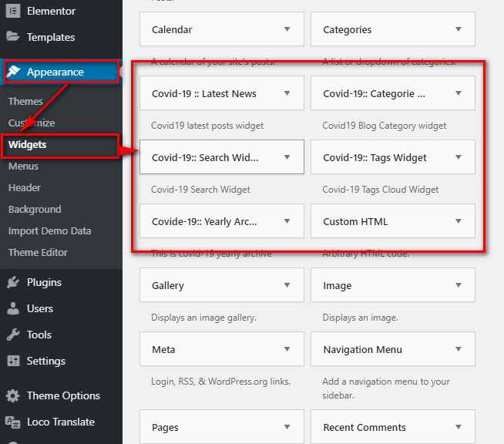Select the Image widget title
504x444 pixels.
click(338, 285)
